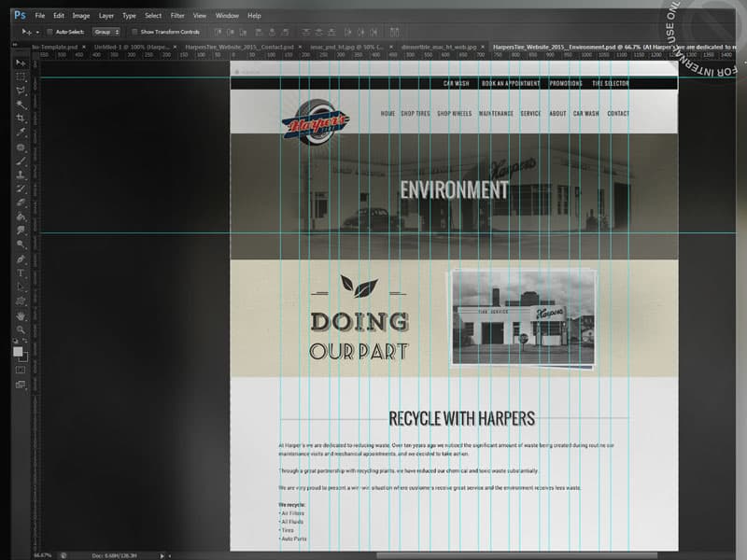The height and width of the screenshot is (560, 747).
Task: Click the Distribute Vertical Centers icon
Action: 318,32
